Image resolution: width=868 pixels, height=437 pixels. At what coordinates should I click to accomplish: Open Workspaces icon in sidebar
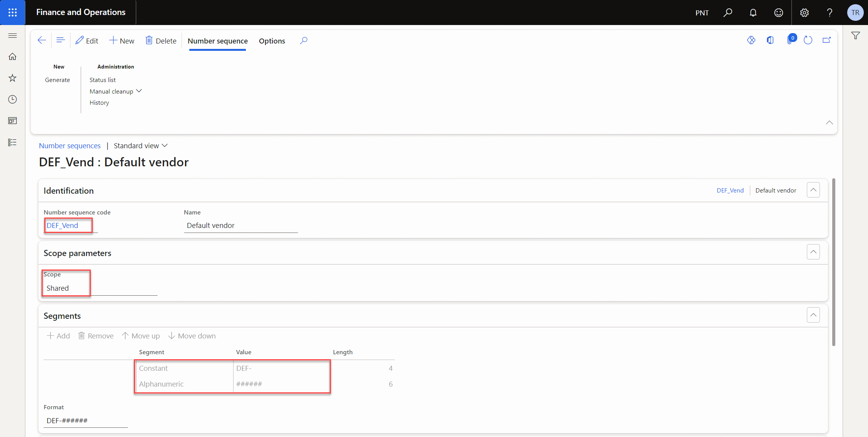[x=12, y=121]
